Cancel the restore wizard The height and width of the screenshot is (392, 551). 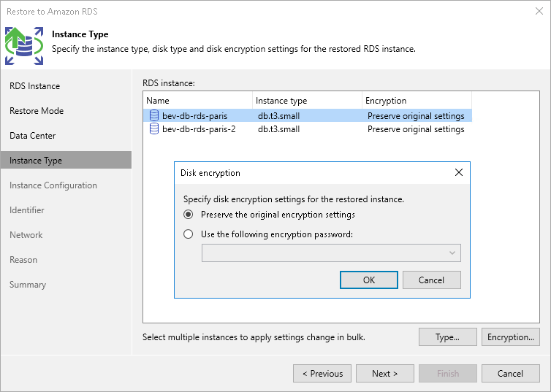point(511,374)
